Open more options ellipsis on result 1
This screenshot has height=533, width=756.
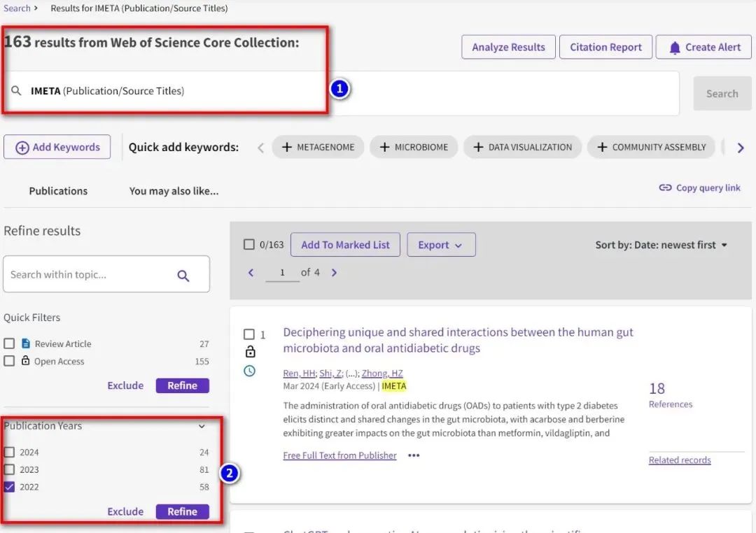click(414, 455)
